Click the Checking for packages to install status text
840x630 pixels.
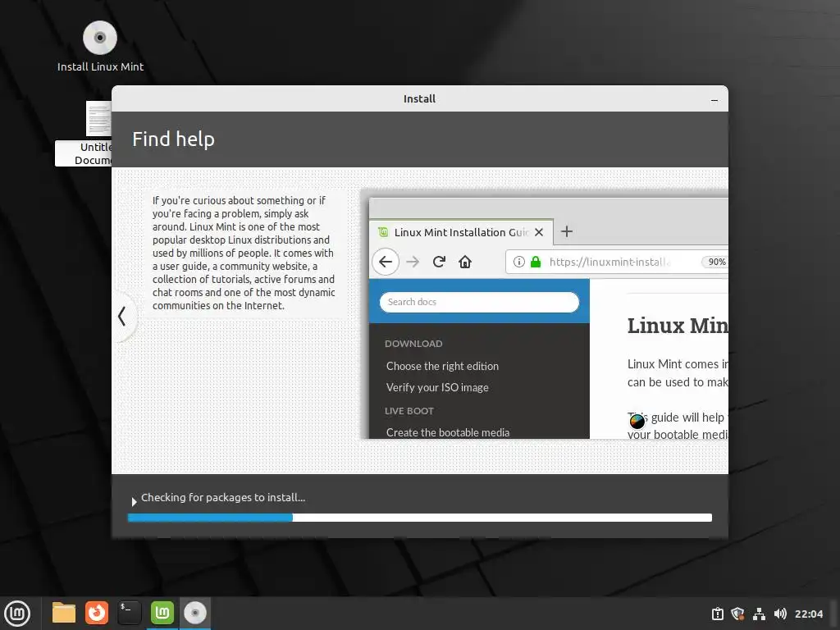223,498
